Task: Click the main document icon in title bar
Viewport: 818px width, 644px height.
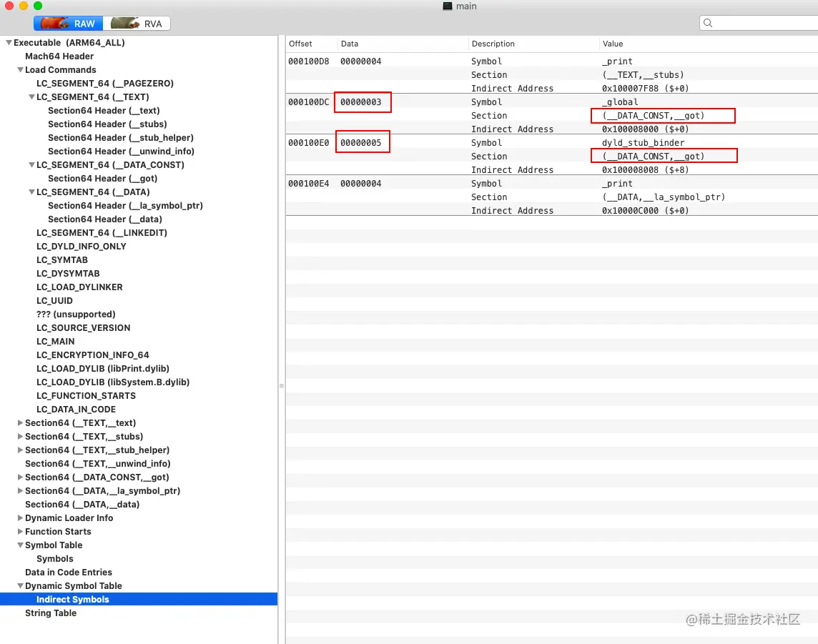Action: (x=447, y=6)
